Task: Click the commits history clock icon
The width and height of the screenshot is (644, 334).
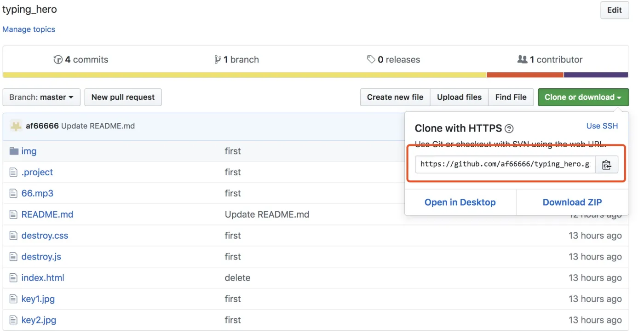Action: pos(58,60)
